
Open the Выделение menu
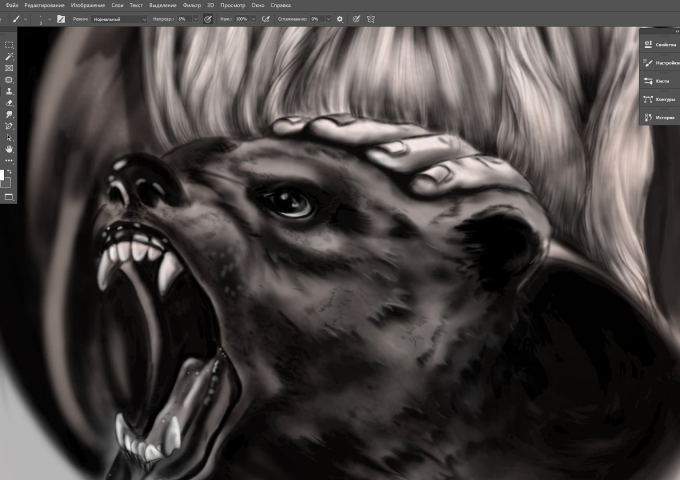(163, 5)
